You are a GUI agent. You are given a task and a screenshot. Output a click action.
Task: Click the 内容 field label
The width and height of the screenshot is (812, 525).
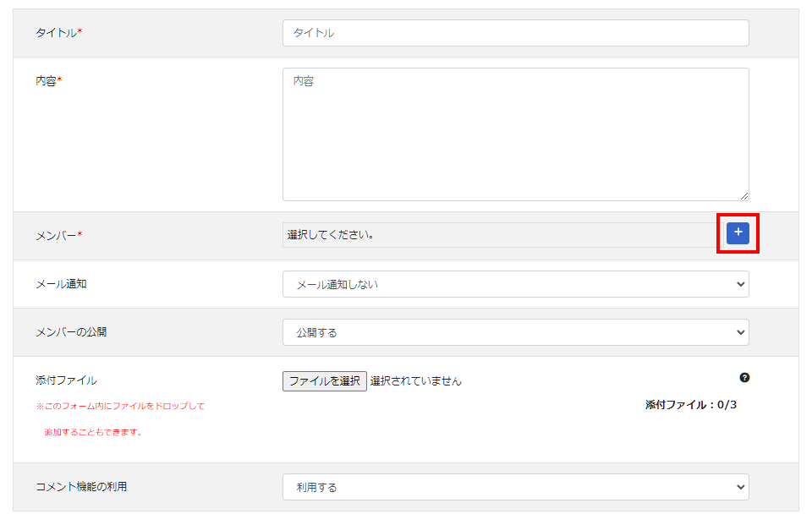(x=48, y=80)
